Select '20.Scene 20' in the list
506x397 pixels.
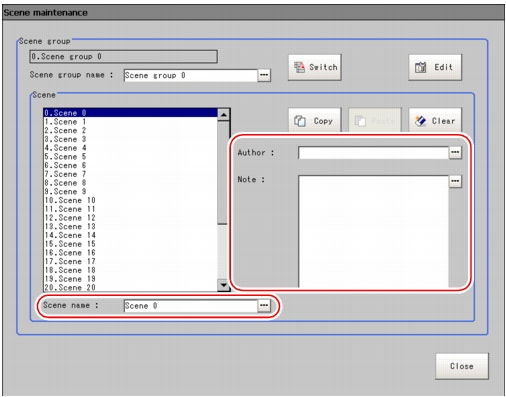click(130, 287)
